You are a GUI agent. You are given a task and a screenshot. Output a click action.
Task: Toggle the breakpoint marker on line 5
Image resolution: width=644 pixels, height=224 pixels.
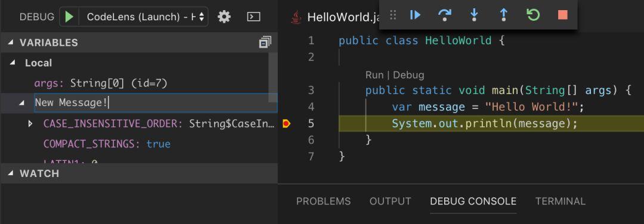click(287, 123)
